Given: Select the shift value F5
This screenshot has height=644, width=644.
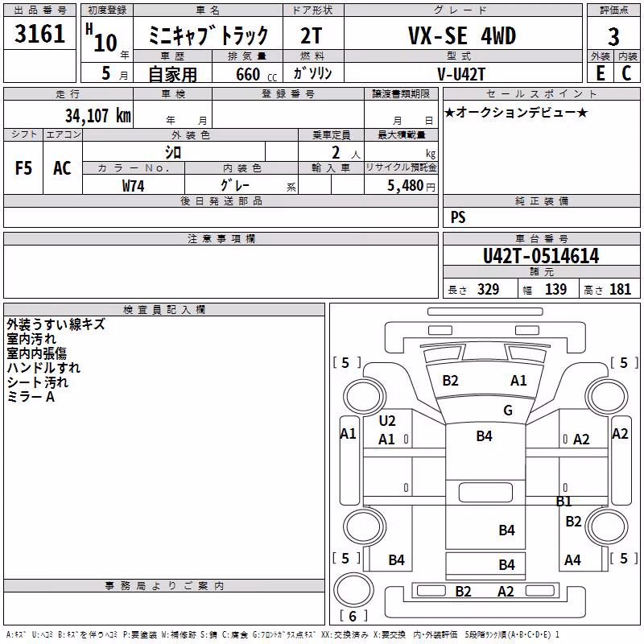Looking at the screenshot, I should click(x=23, y=168).
